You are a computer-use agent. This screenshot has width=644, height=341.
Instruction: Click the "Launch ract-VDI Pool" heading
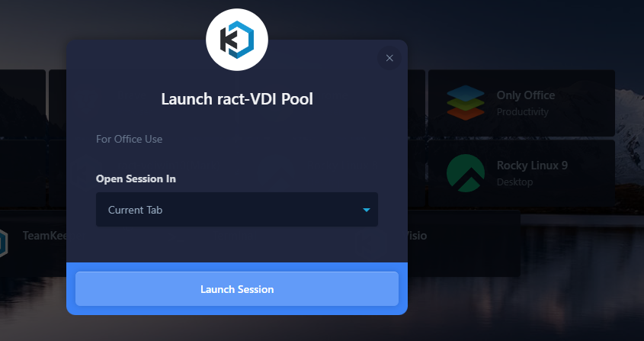(x=237, y=99)
